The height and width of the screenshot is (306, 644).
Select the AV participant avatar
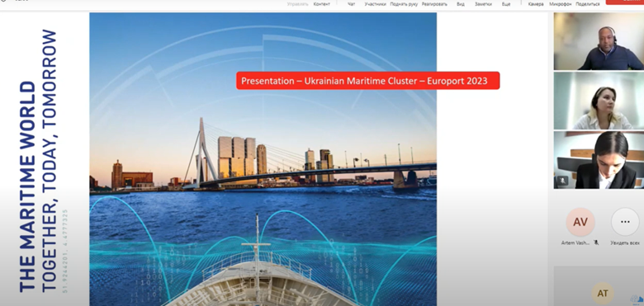click(580, 222)
